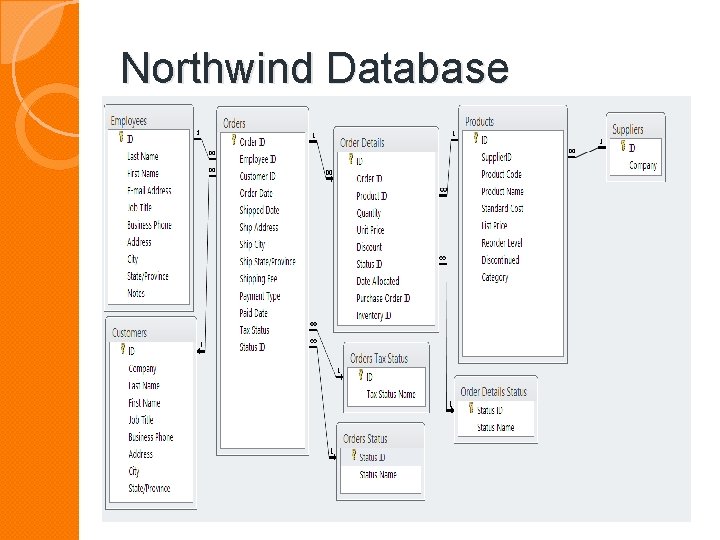Click the Customer ID field in Orders

[x=257, y=176]
